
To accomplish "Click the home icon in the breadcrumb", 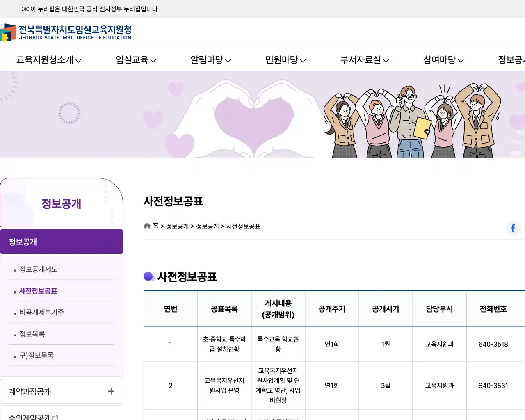I will tap(147, 226).
